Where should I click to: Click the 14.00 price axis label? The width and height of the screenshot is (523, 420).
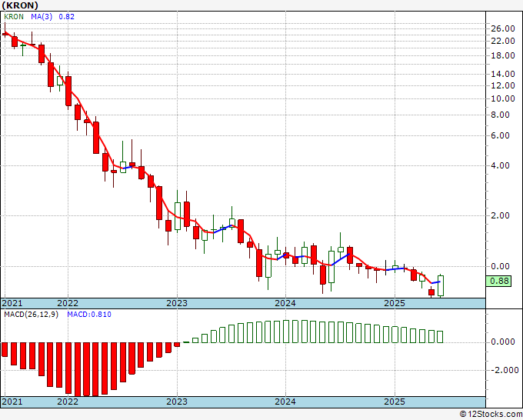(x=503, y=74)
